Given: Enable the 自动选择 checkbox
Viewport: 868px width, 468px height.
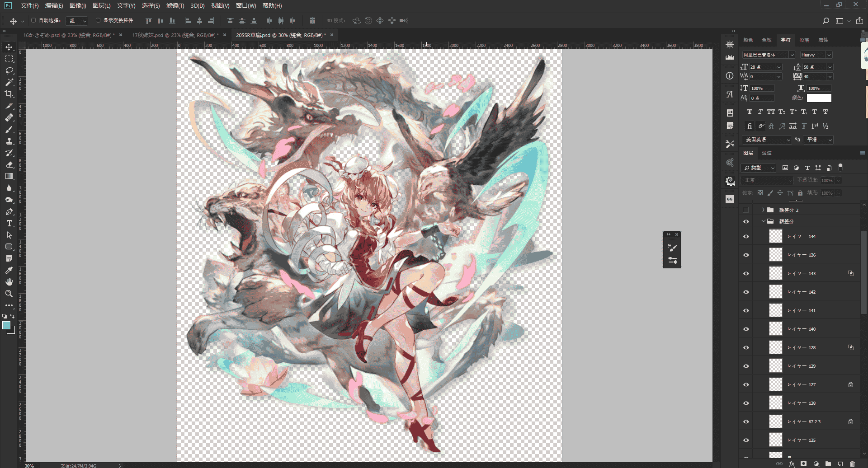Looking at the screenshot, I should click(x=33, y=20).
